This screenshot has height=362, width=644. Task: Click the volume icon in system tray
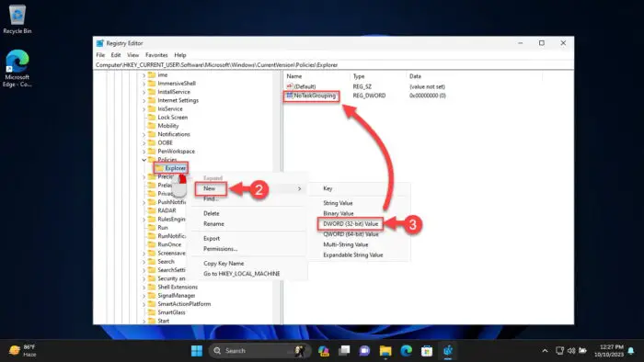[x=571, y=351]
